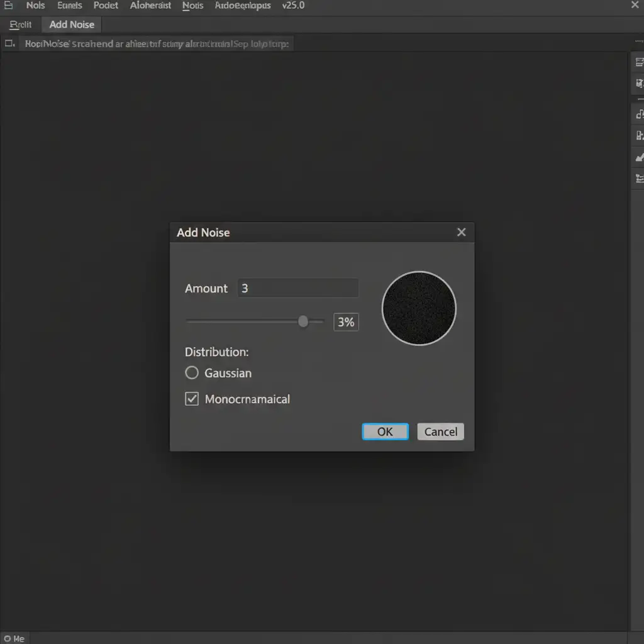
Task: Click the arrow-shaped icon in right panel strip
Action: (x=639, y=157)
